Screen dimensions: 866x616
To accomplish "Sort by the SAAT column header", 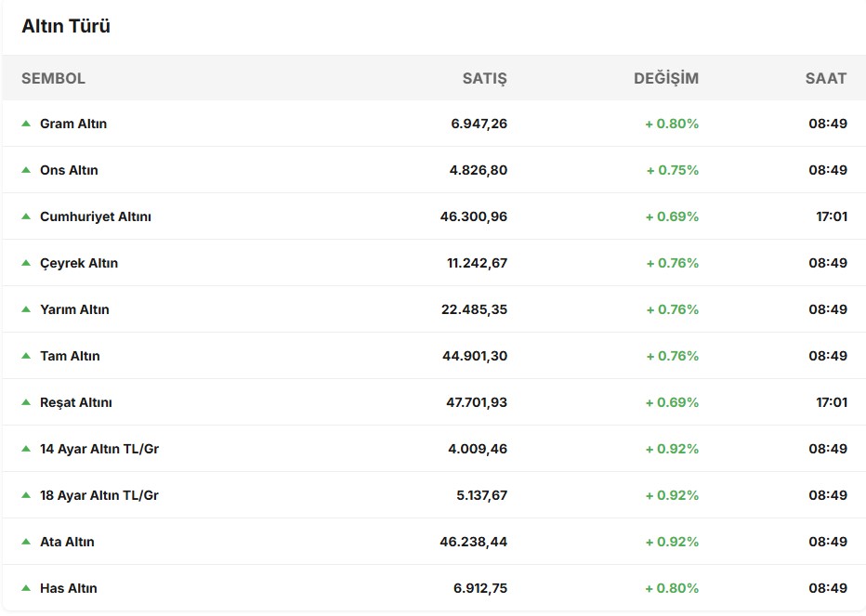I will click(x=825, y=78).
